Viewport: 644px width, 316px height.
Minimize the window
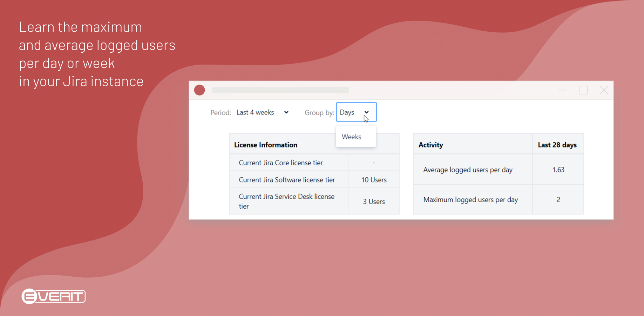coord(562,90)
